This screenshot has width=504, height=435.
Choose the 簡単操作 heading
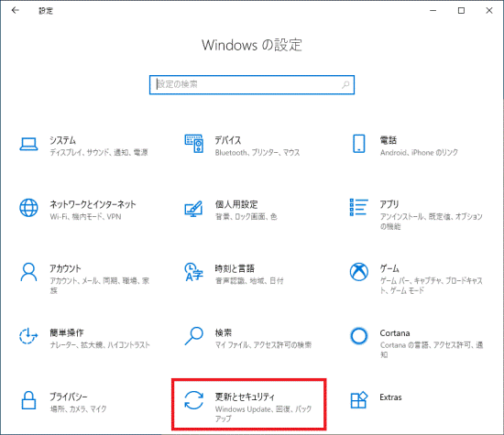tap(67, 332)
